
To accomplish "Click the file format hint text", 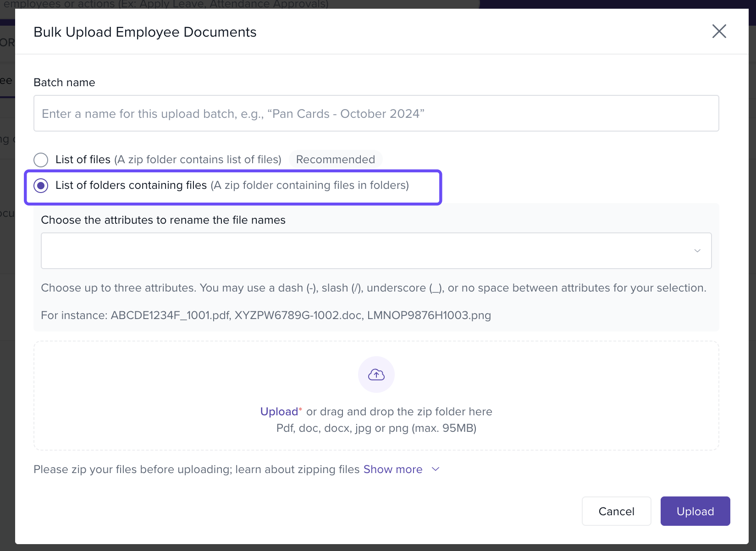I will tap(376, 428).
